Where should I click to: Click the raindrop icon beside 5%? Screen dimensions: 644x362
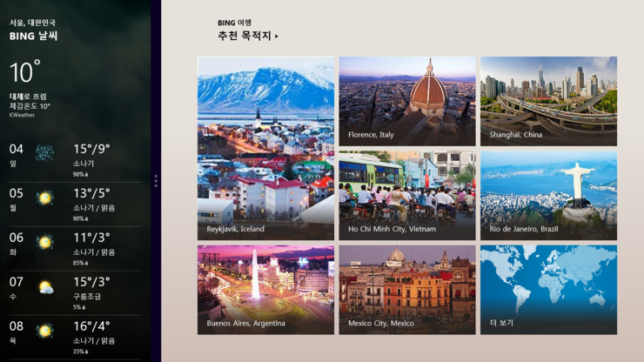(84, 307)
